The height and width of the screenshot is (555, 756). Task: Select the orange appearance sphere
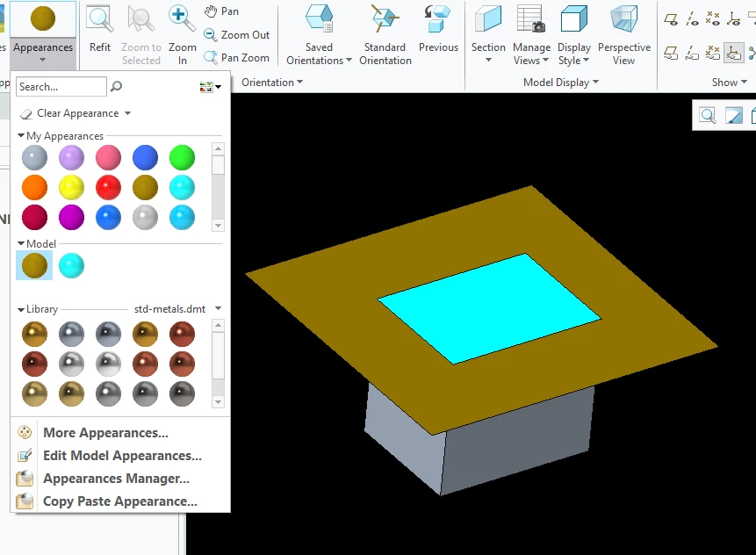click(35, 188)
